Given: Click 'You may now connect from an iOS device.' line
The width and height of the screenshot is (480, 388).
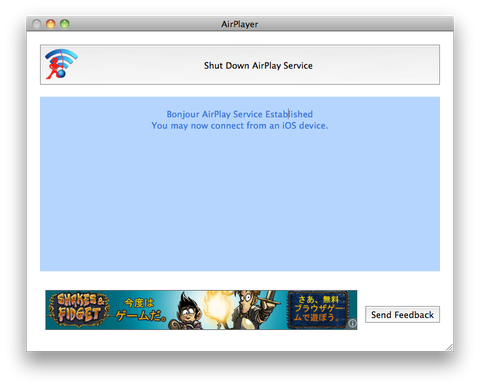Looking at the screenshot, I should 240,126.
